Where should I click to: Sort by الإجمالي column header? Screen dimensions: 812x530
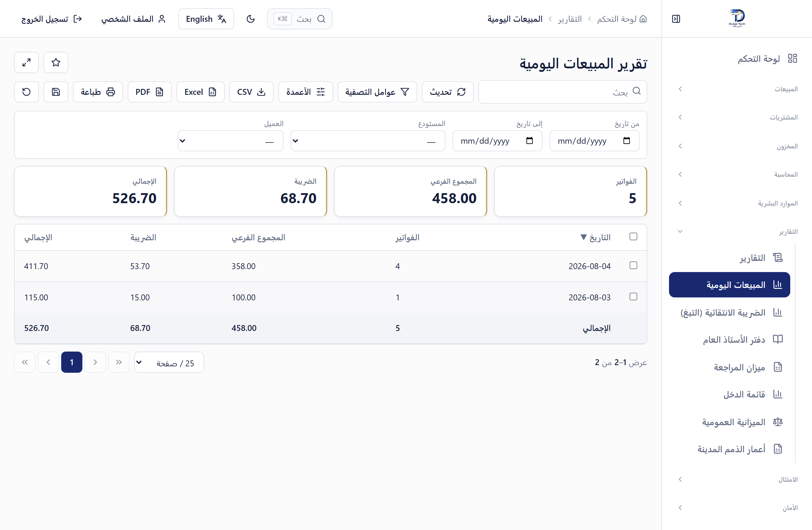38,237
